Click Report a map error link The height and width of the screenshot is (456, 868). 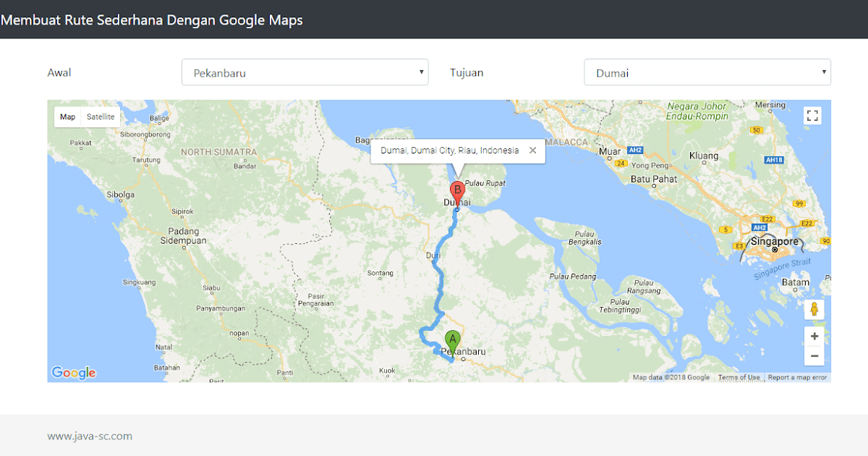[x=797, y=377]
